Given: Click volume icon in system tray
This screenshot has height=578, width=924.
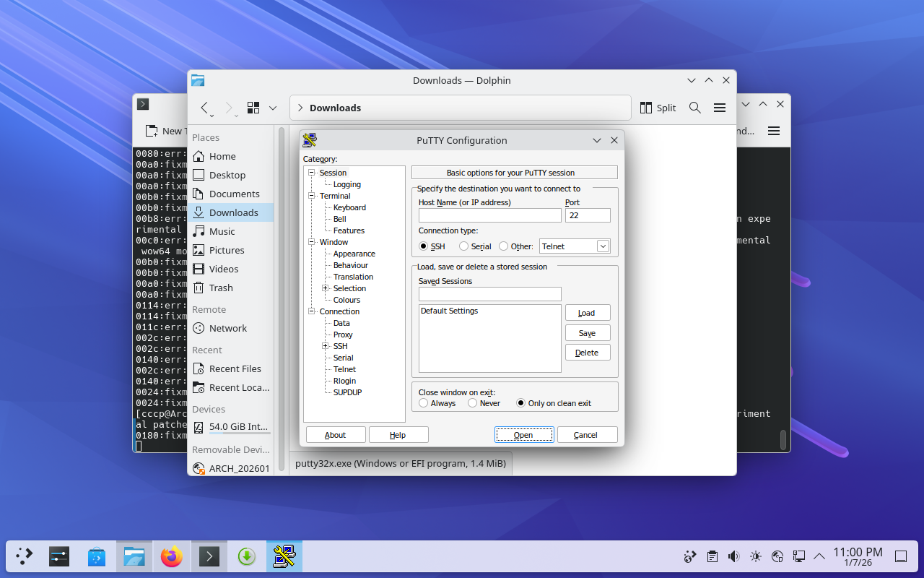Looking at the screenshot, I should pyautogui.click(x=733, y=556).
